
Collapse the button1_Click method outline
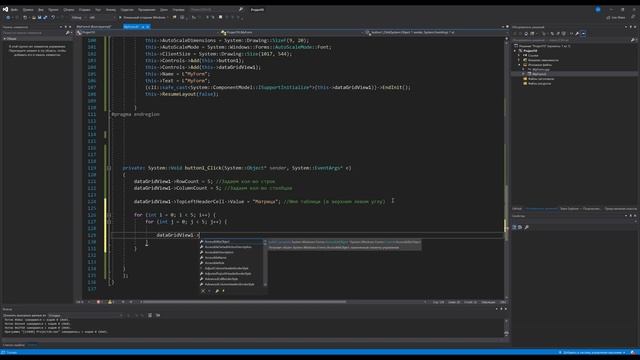coord(109,168)
